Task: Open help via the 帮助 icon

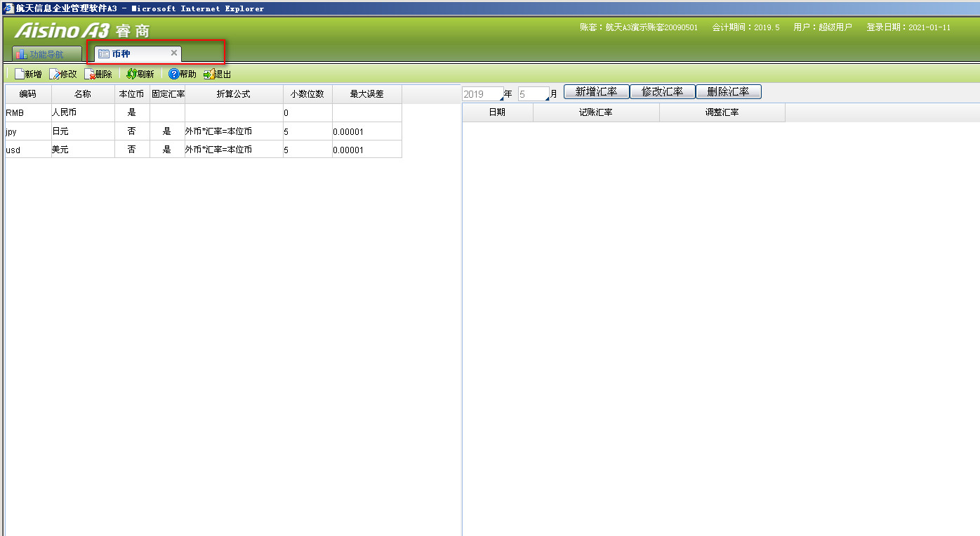Action: (173, 74)
